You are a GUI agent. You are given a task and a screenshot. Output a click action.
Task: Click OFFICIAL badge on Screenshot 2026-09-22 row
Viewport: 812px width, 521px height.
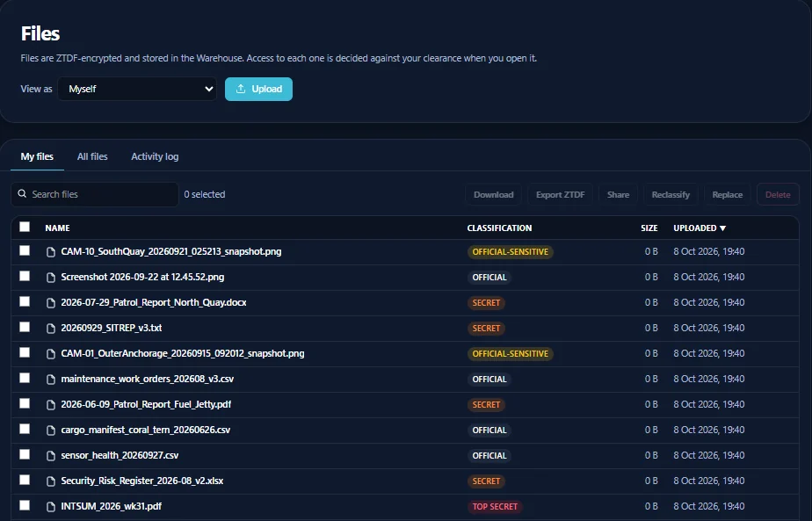tap(489, 277)
